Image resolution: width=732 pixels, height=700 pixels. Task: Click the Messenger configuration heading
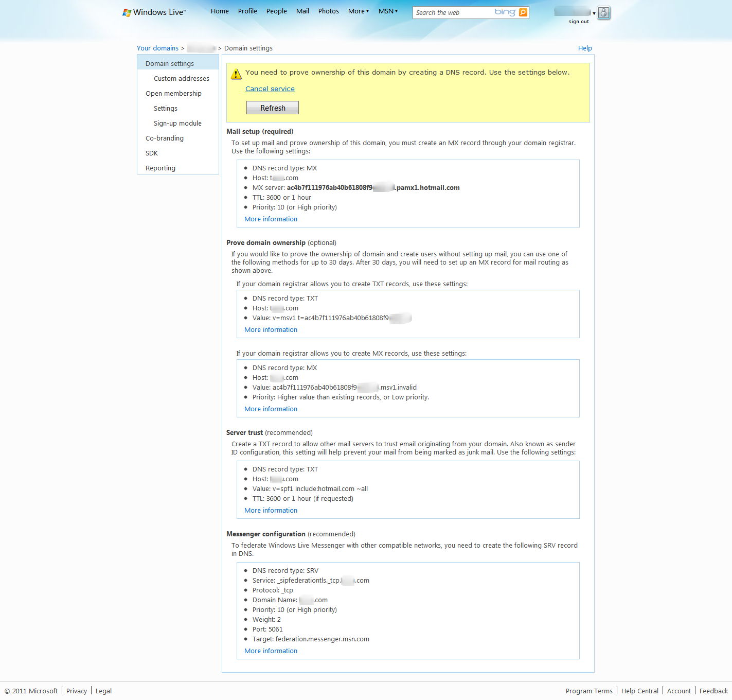pos(266,534)
